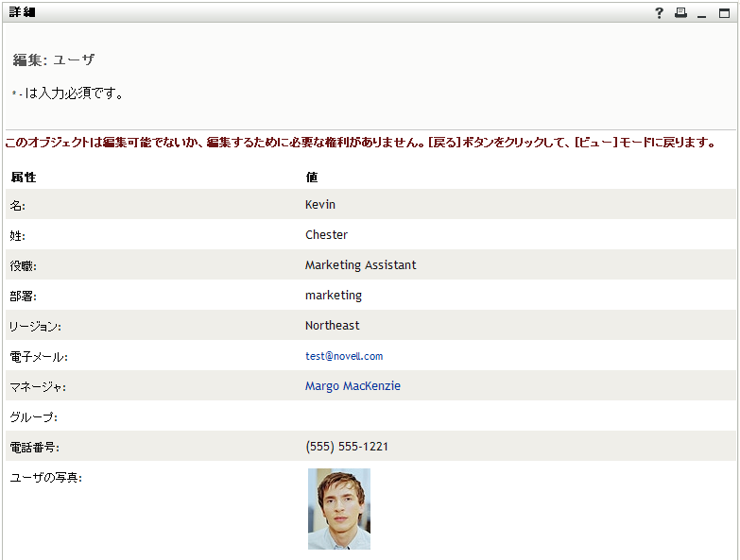Open manager Margo MacKenzie's link
The height and width of the screenshot is (560, 740).
click(x=353, y=386)
